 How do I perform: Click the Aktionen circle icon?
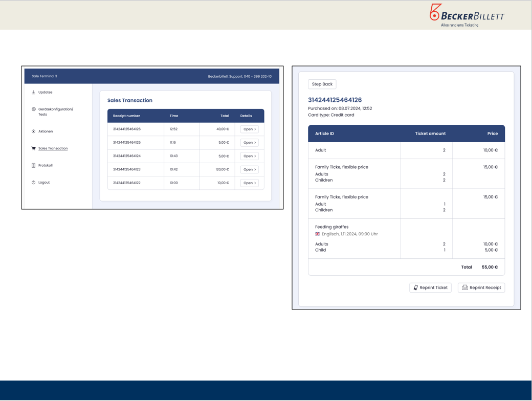pos(34,131)
